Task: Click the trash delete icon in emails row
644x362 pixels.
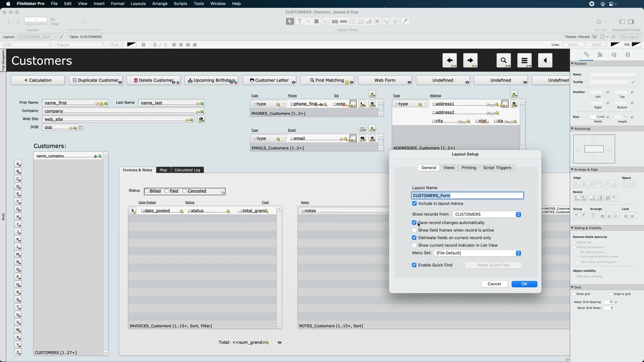Action: point(372,138)
